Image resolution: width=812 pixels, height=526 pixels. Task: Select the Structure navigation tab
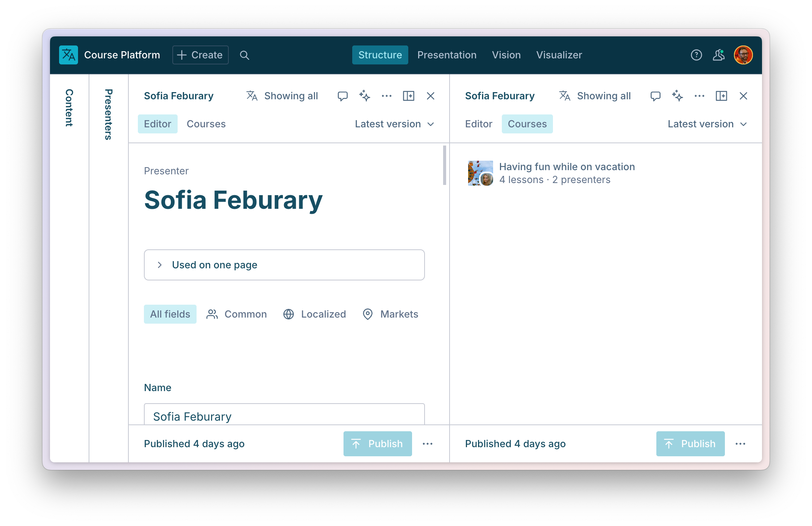[x=379, y=55]
